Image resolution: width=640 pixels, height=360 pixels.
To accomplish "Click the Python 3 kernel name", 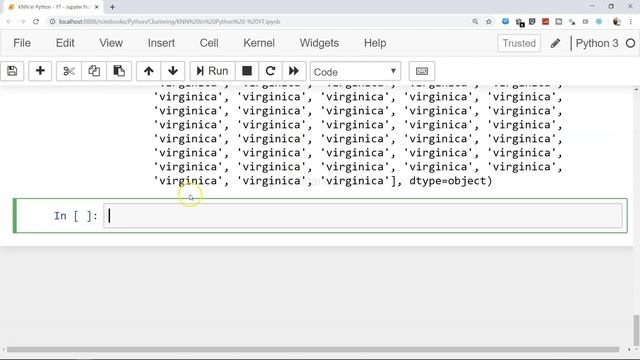I will (597, 43).
